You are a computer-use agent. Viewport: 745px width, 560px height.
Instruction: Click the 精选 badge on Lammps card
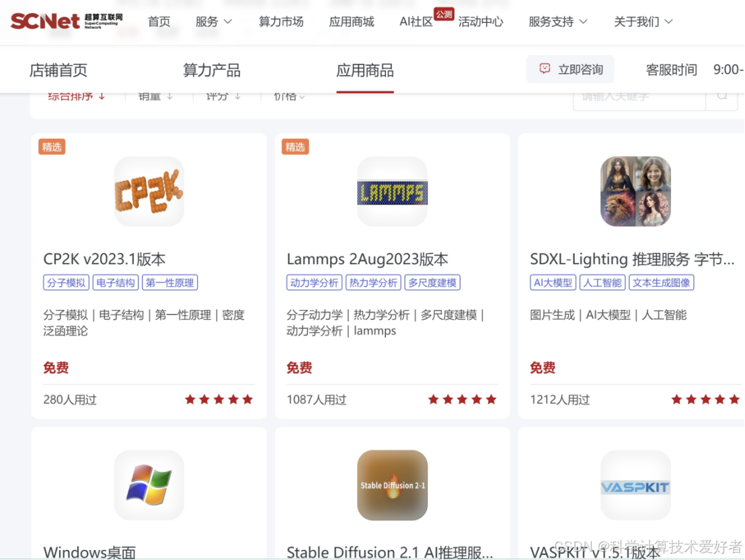[295, 147]
